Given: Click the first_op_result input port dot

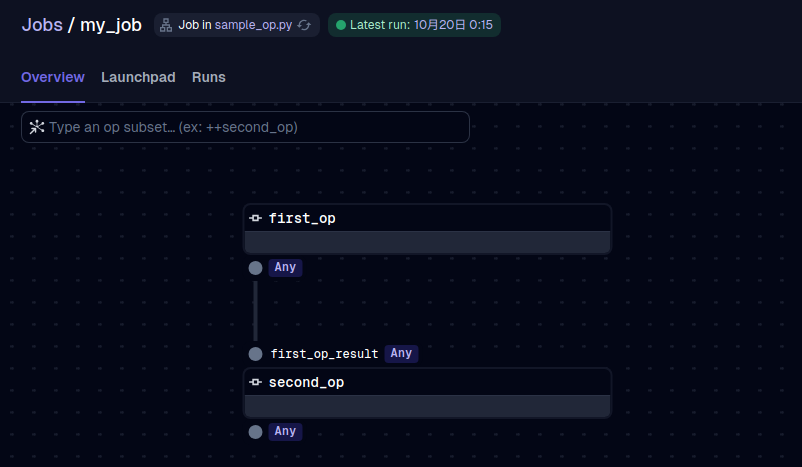Looking at the screenshot, I should pos(255,354).
